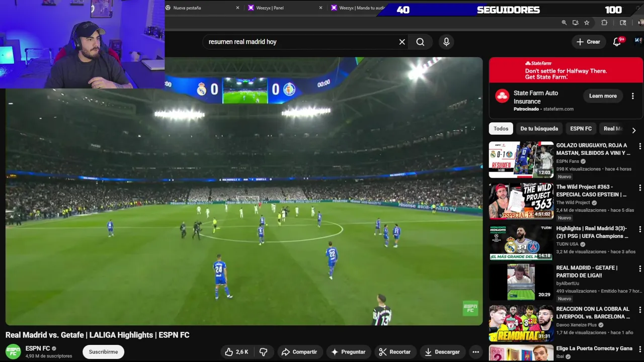The height and width of the screenshot is (362, 644).
Task: Open options for REACCION CON LA COBRA
Action: point(639,310)
